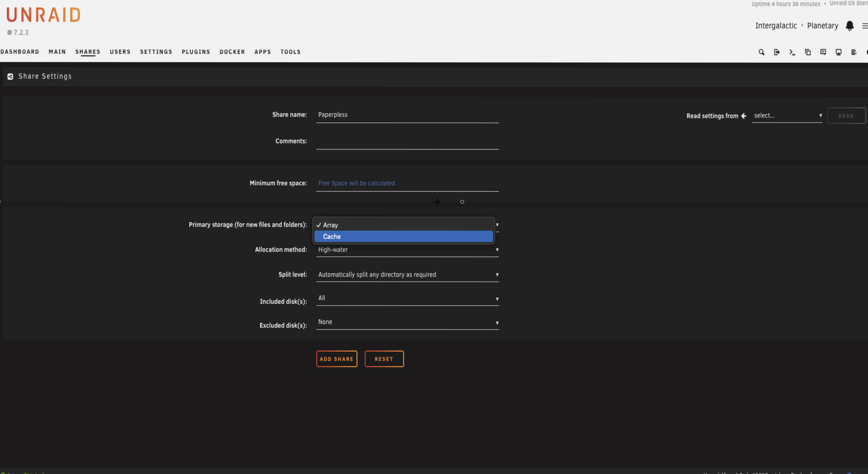Open the Split level dropdown
Viewport: 868px width, 474px height.
tap(407, 275)
